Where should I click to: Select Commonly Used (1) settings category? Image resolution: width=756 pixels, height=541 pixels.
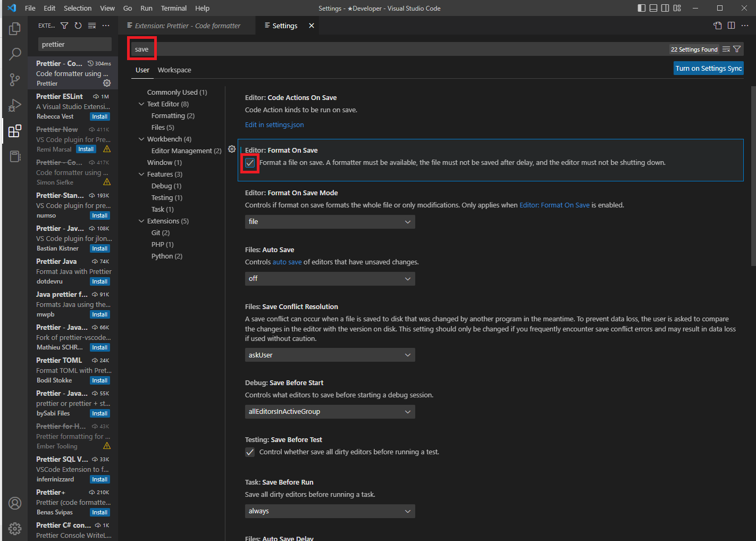(x=177, y=93)
